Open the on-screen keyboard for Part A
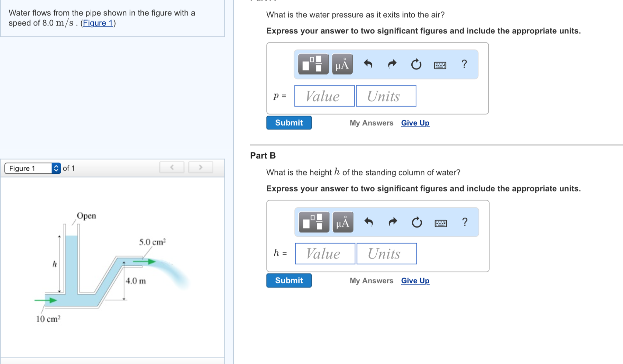Viewport: 623px width, 364px height. 441,65
